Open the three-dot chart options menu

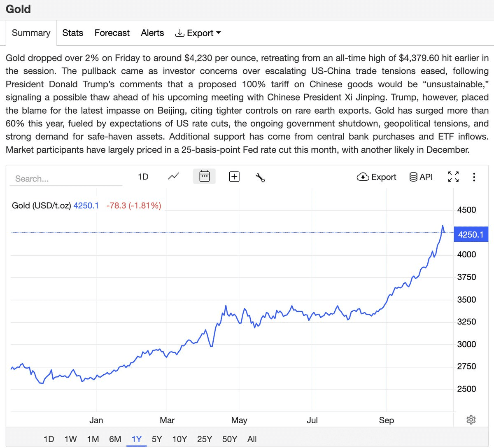coord(474,177)
